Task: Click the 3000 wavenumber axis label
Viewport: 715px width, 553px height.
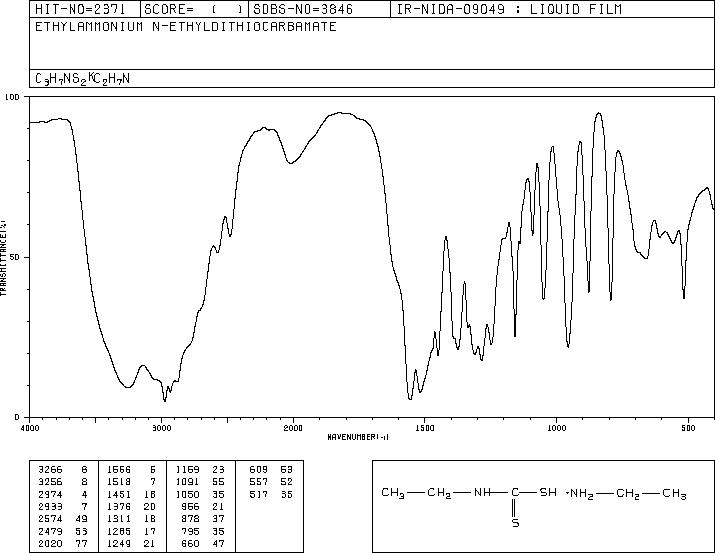Action: [x=161, y=428]
